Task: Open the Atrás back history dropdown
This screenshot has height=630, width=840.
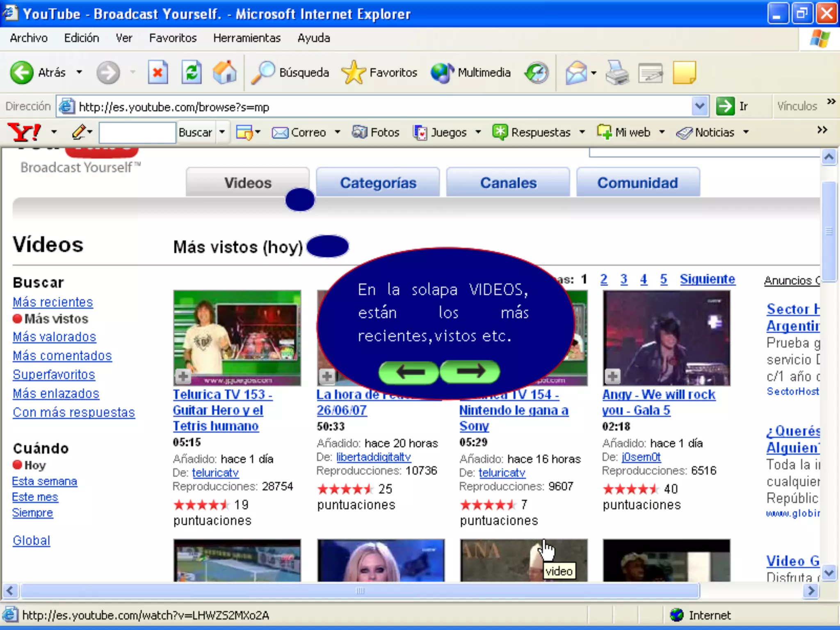Action: tap(79, 73)
